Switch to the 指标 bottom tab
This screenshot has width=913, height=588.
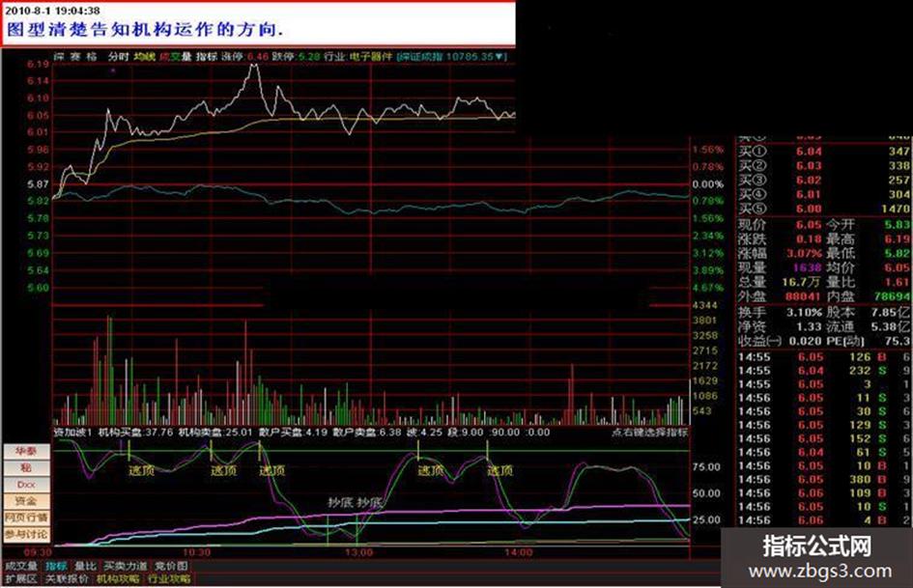pos(56,566)
